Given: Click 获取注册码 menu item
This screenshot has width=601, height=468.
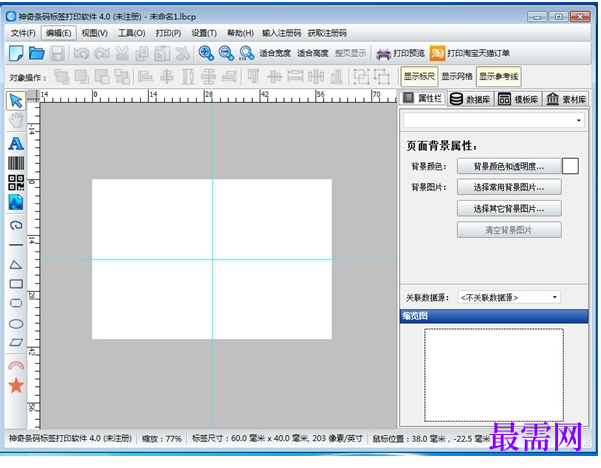Looking at the screenshot, I should coord(327,33).
